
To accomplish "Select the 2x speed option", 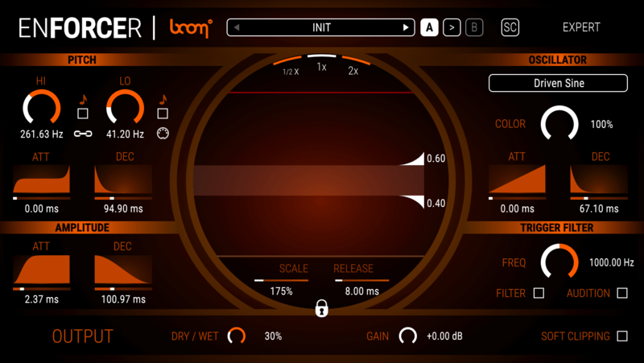I will coord(353,69).
